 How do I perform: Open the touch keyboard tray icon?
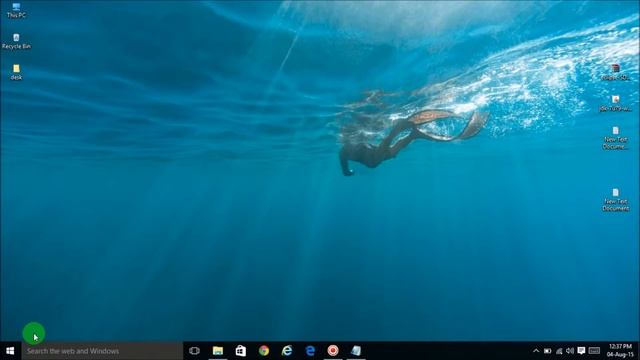(x=594, y=351)
